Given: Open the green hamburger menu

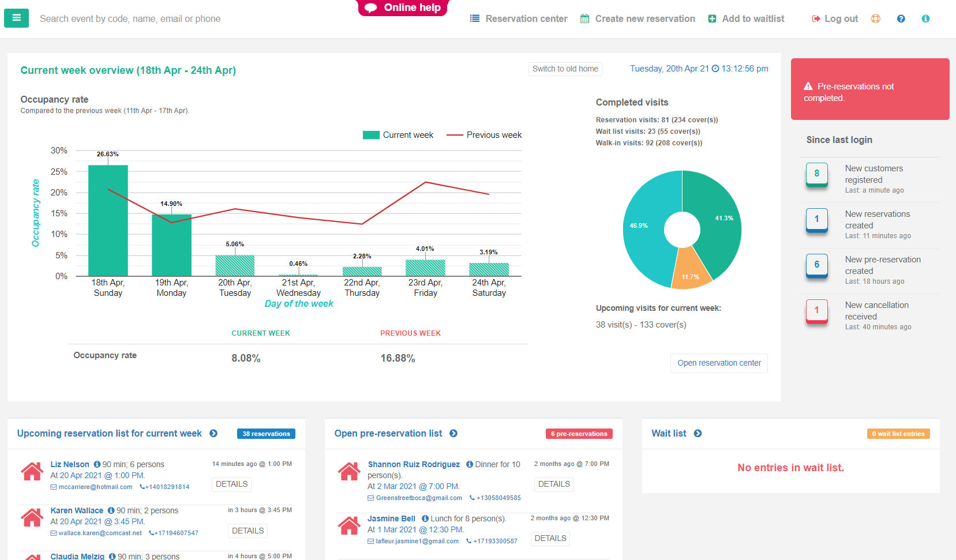Looking at the screenshot, I should click(x=16, y=18).
